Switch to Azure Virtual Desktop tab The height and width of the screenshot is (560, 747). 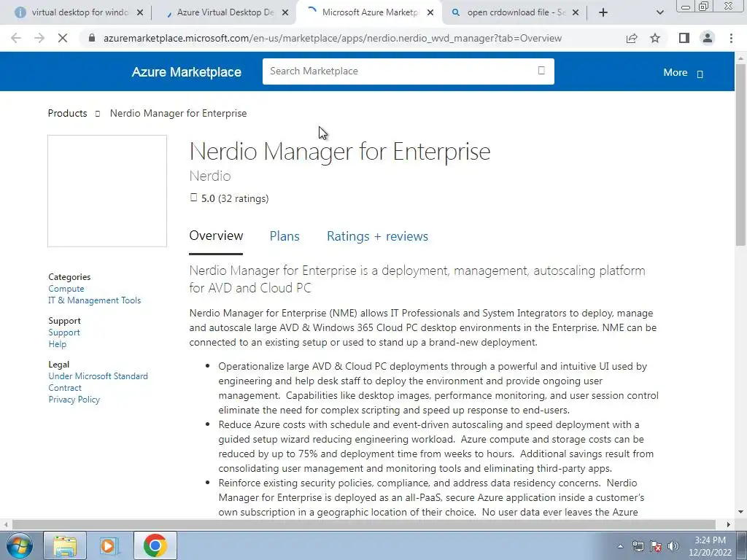(224, 12)
